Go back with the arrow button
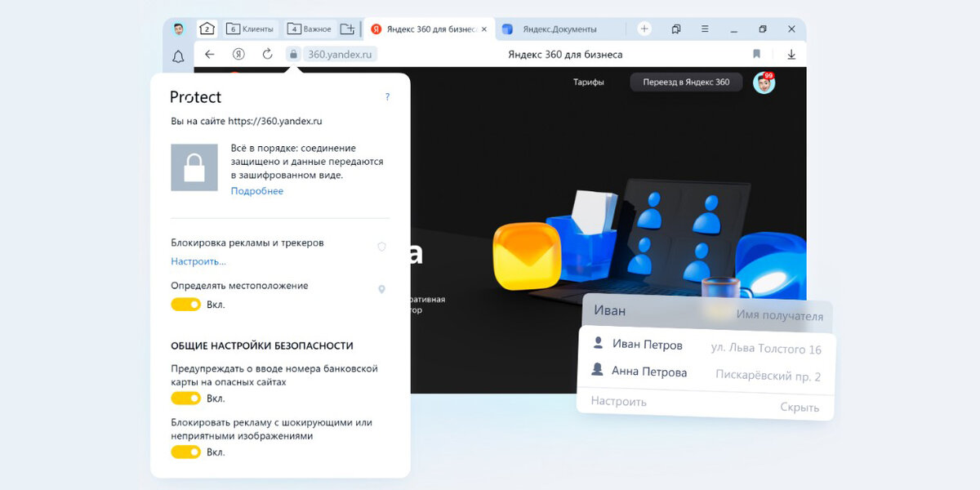Screen dimensions: 980x490 (210, 55)
